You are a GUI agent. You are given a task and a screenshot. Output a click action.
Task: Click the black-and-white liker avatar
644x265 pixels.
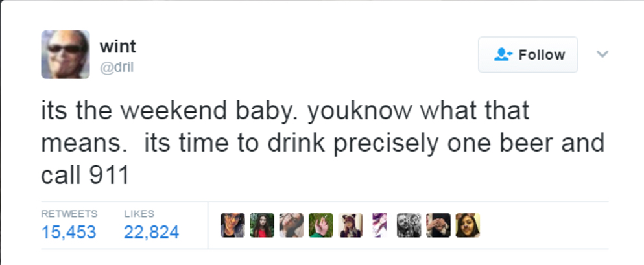pos(409,225)
